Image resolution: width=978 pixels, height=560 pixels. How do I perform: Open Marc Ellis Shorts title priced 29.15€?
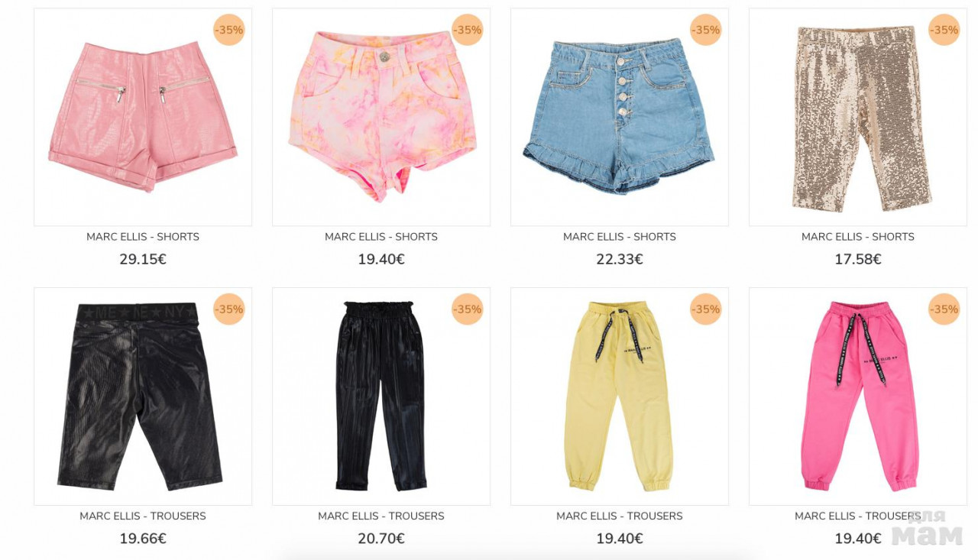click(x=143, y=237)
